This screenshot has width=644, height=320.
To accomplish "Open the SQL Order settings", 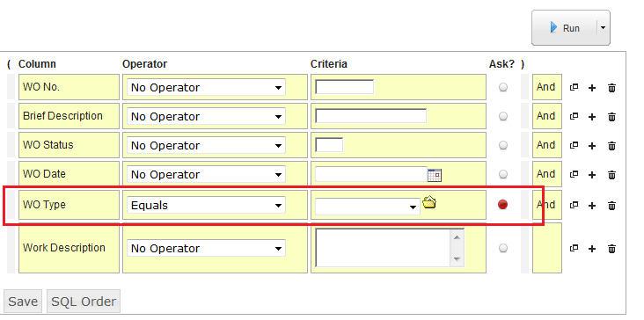I will pos(84,302).
